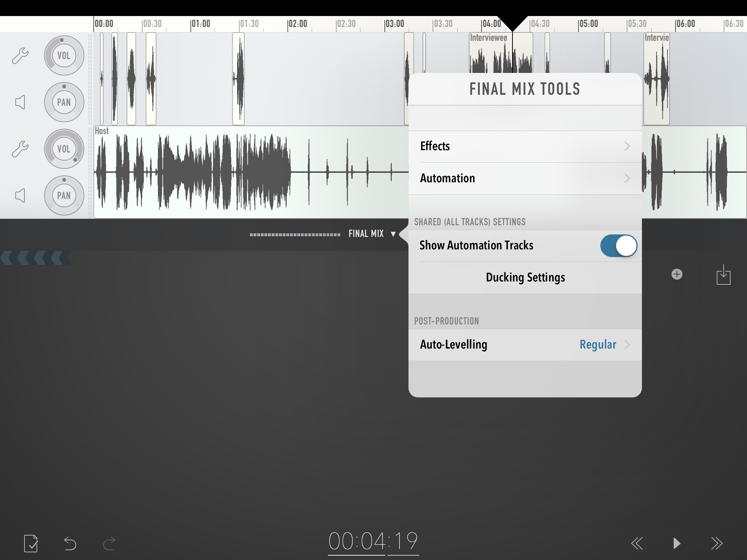Click the FINAL MIX label
Screen dimensions: 747x560
click(x=366, y=234)
